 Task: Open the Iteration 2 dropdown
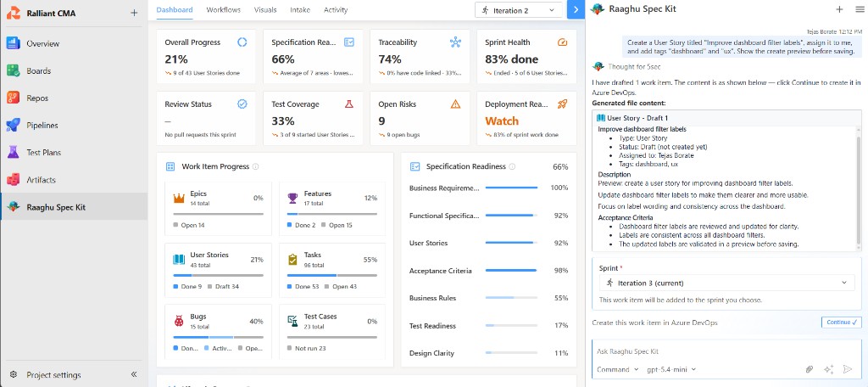click(518, 10)
